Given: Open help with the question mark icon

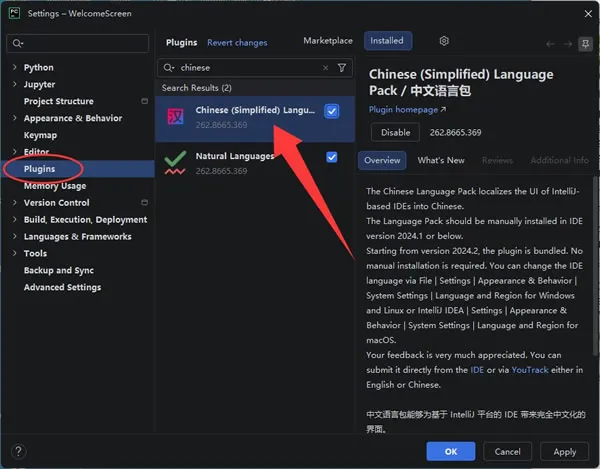Looking at the screenshot, I should click(x=18, y=451).
